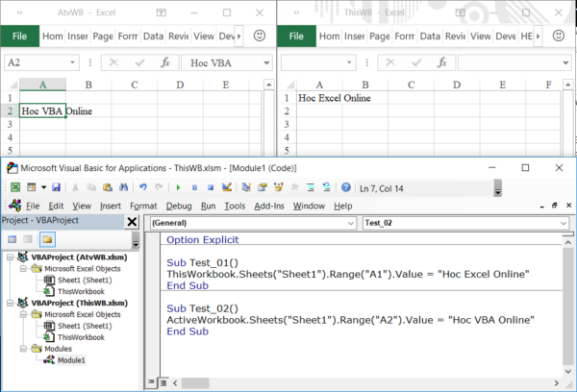Click the code window horizontal scrollbar thumb
The height and width of the screenshot is (392, 577).
tap(195, 383)
